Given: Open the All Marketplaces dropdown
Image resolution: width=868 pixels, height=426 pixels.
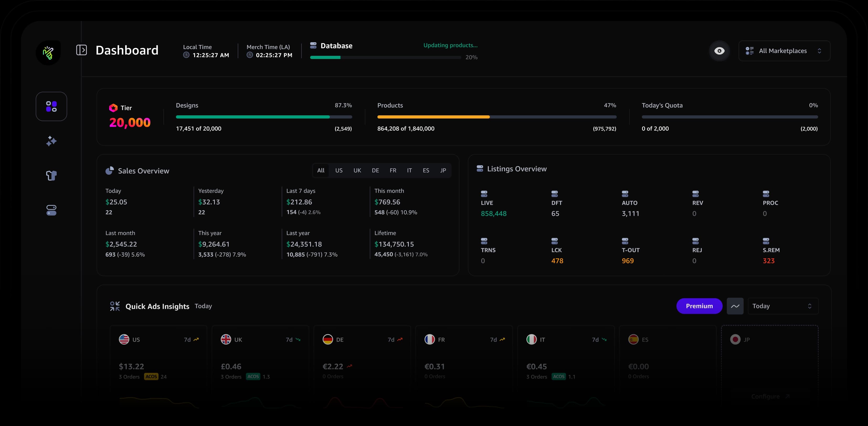Looking at the screenshot, I should [785, 51].
